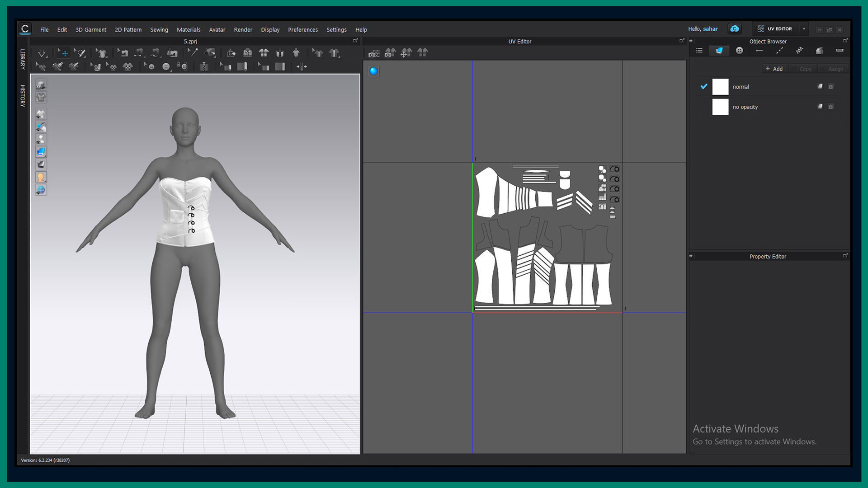Click the CLO cloud sync icon

(x=735, y=29)
